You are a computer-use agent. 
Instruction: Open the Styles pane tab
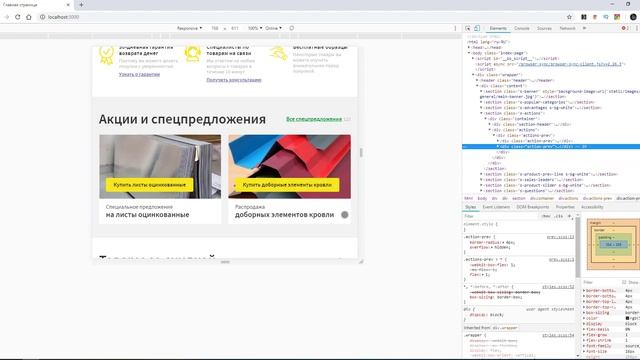click(x=471, y=207)
